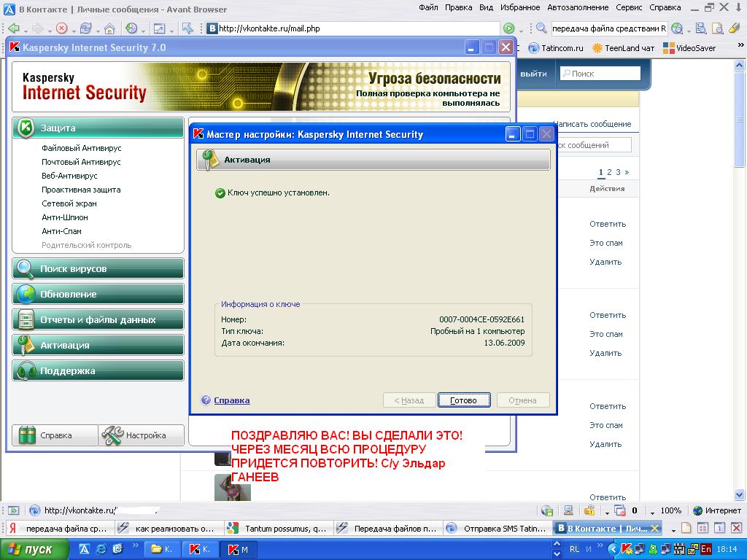Click the blue help question-mark icon

(x=206, y=400)
